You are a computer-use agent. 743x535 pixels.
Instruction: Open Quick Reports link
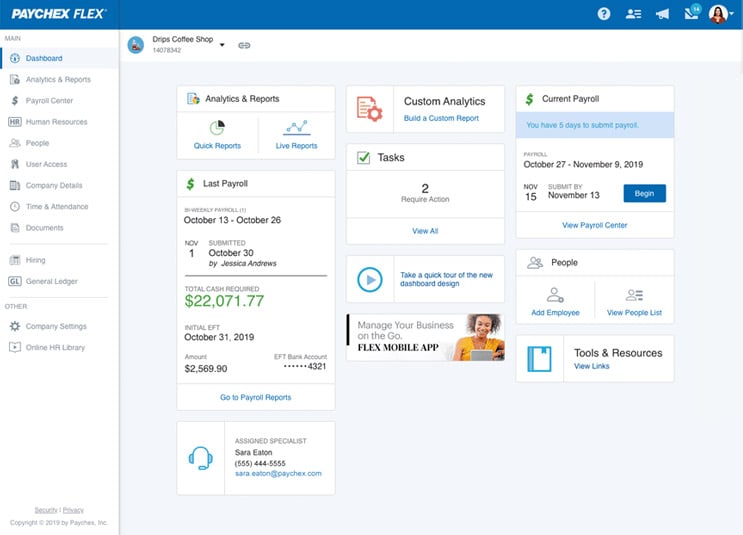(217, 146)
